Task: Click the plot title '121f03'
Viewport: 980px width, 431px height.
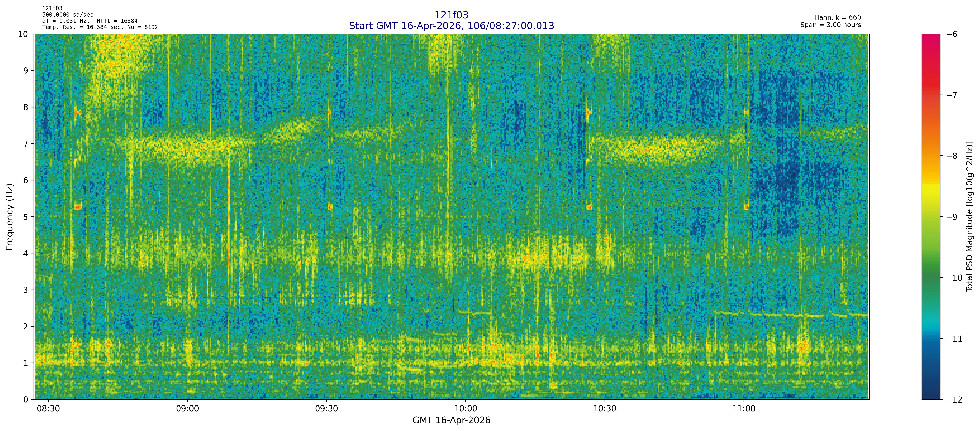Action: point(451,15)
